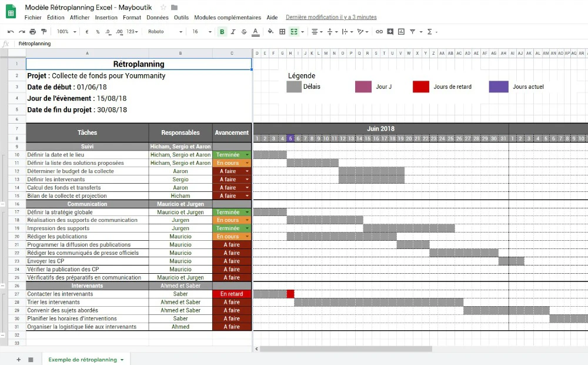This screenshot has height=365, width=588.
Task: Click the Undo arrow icon
Action: pyautogui.click(x=11, y=32)
